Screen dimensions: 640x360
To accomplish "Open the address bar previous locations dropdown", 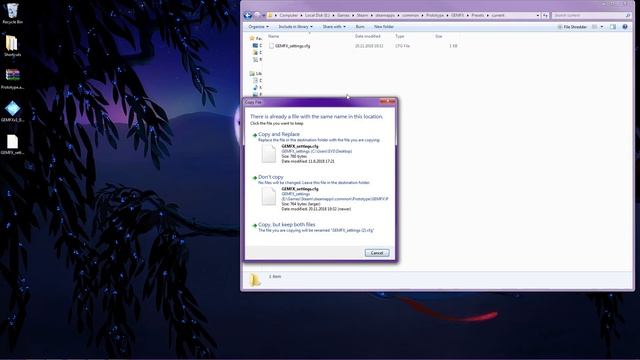I will point(538,16).
